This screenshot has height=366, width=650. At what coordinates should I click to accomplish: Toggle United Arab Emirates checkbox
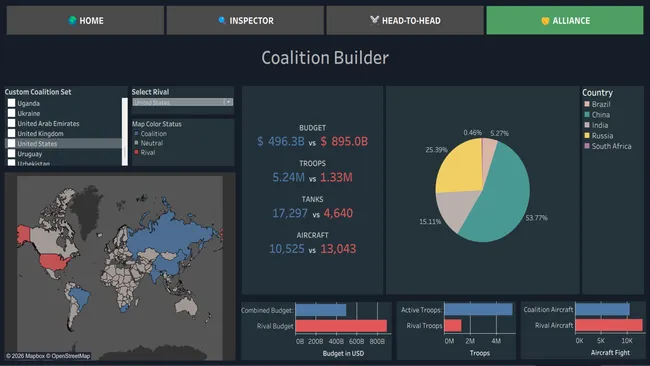(12, 123)
